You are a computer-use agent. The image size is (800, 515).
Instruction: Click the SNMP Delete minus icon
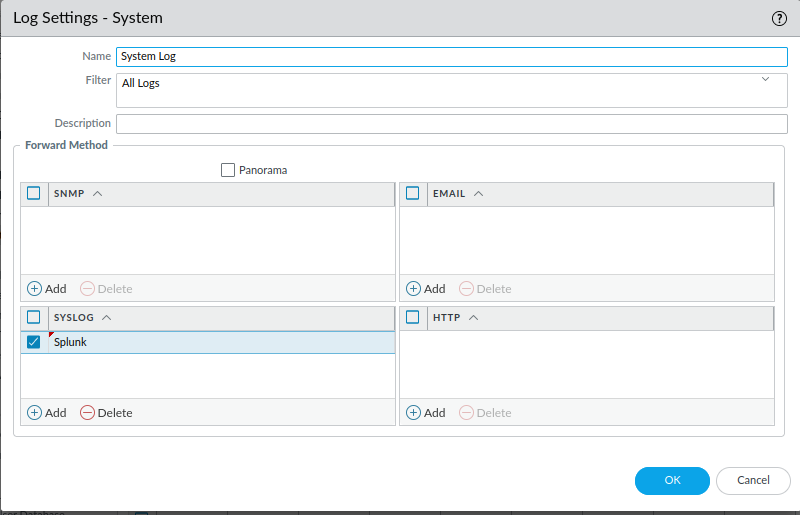[87, 288]
